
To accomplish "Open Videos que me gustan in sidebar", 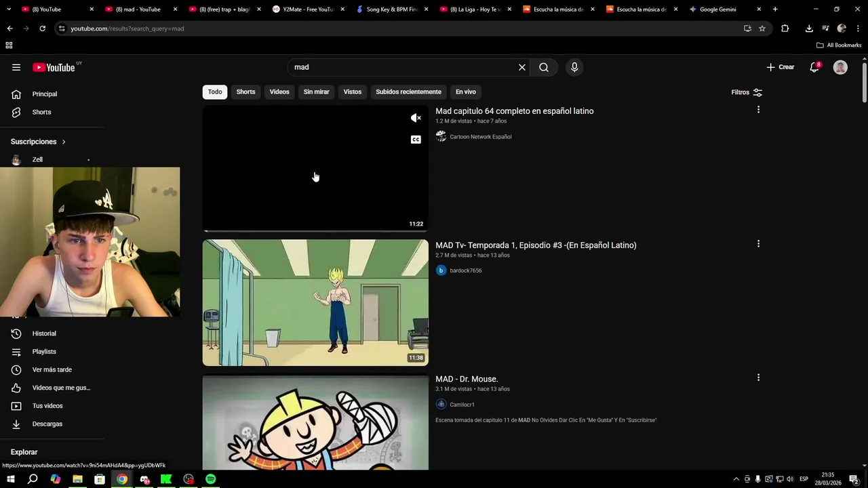I will click(x=52, y=388).
